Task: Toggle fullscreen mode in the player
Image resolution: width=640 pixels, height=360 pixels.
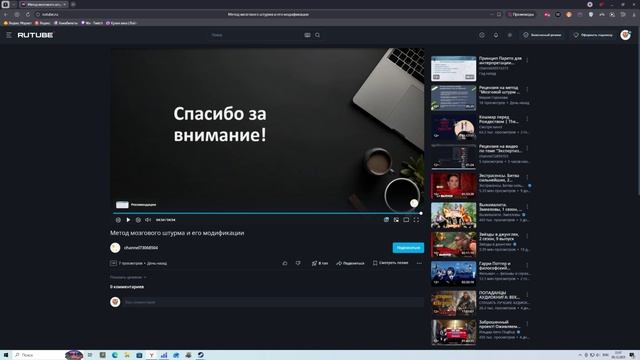Action: click(x=416, y=220)
